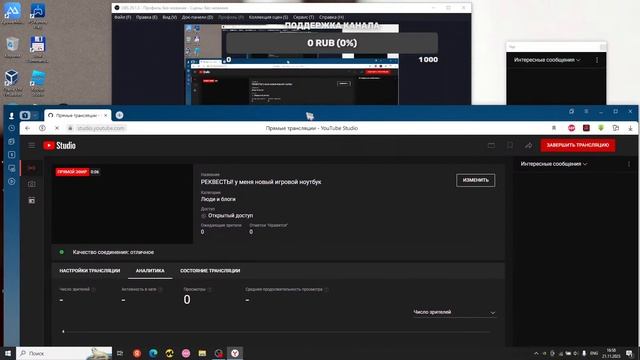This screenshot has width=640, height=360.
Task: Click the live preview video thumbnail
Action: [x=122, y=204]
